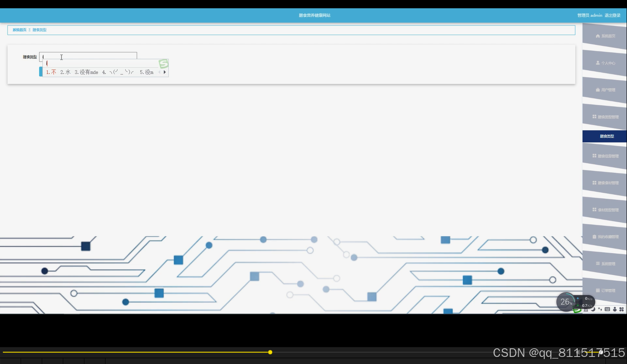Click the Sogou logo in the candidate popup
Viewport: 627px width, 364px height.
(x=164, y=64)
